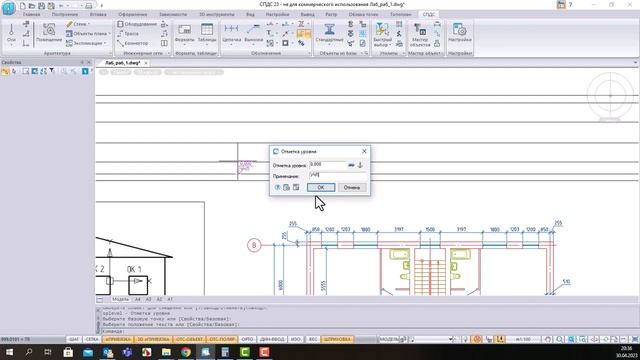Open the Стандартные standard objects tool
This screenshot has width=640, height=360.
coord(329,33)
